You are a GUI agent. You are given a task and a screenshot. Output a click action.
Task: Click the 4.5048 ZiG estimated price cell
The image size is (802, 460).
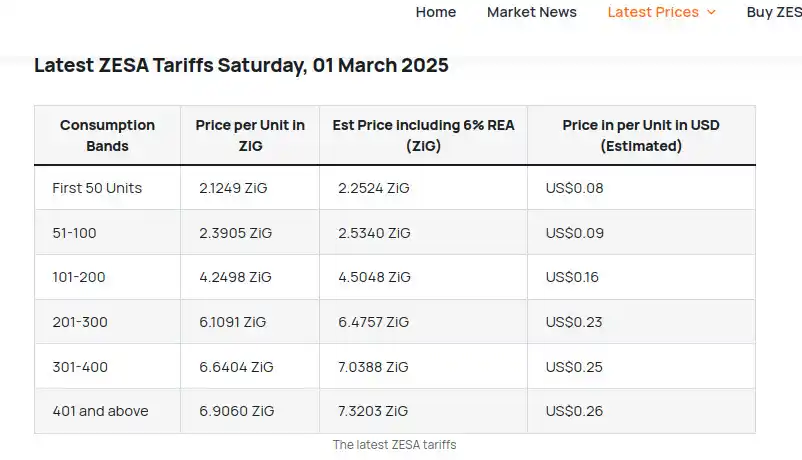pos(424,277)
